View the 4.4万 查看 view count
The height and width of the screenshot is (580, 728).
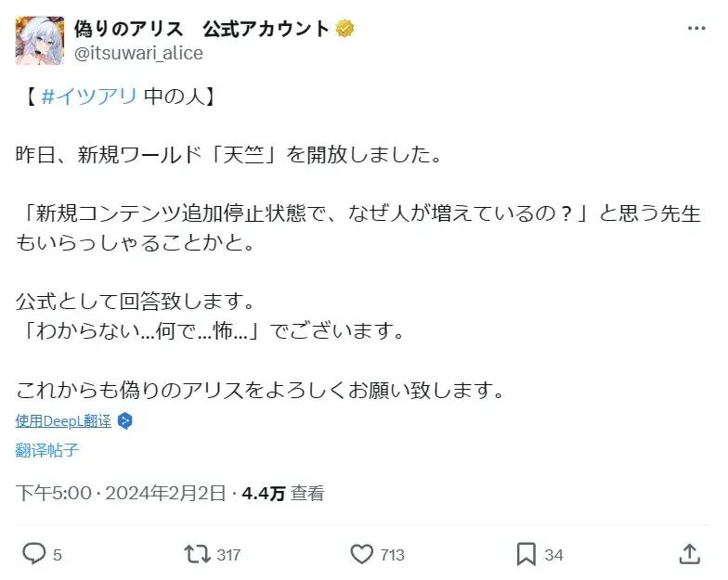click(283, 494)
